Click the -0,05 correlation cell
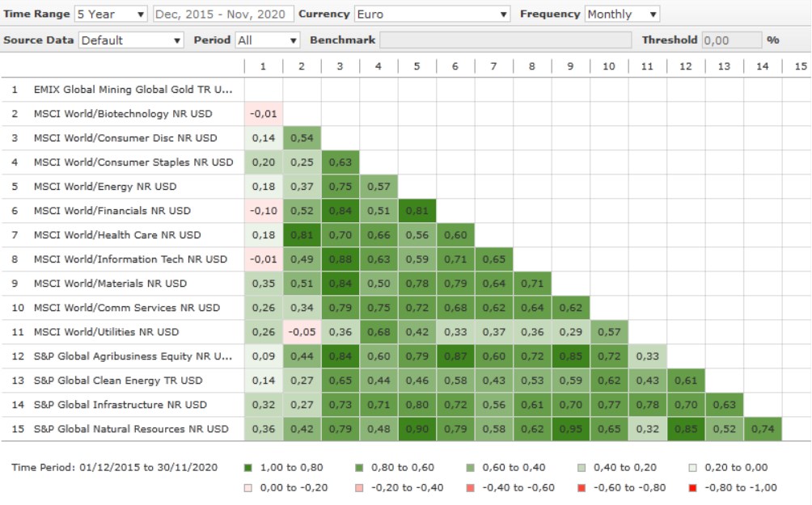The height and width of the screenshot is (505, 812). pos(302,332)
